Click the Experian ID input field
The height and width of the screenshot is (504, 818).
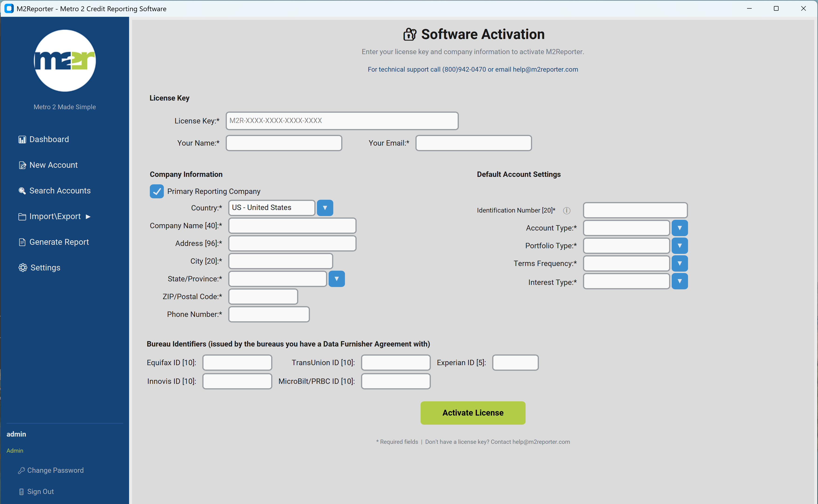(x=515, y=363)
